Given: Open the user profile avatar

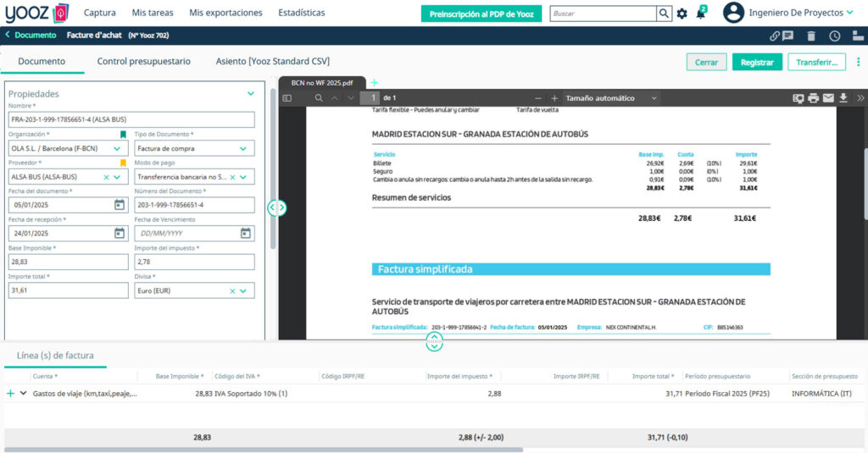Looking at the screenshot, I should tap(733, 13).
